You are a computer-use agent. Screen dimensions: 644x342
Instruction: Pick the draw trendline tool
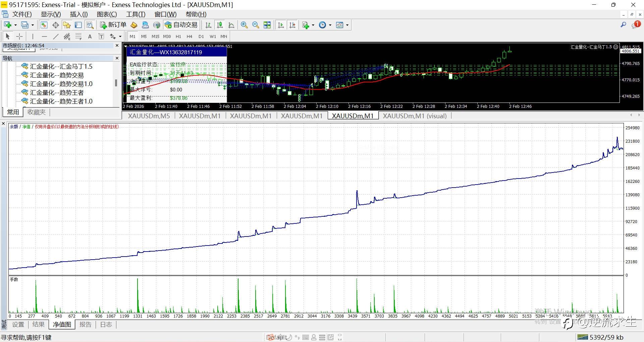56,37
